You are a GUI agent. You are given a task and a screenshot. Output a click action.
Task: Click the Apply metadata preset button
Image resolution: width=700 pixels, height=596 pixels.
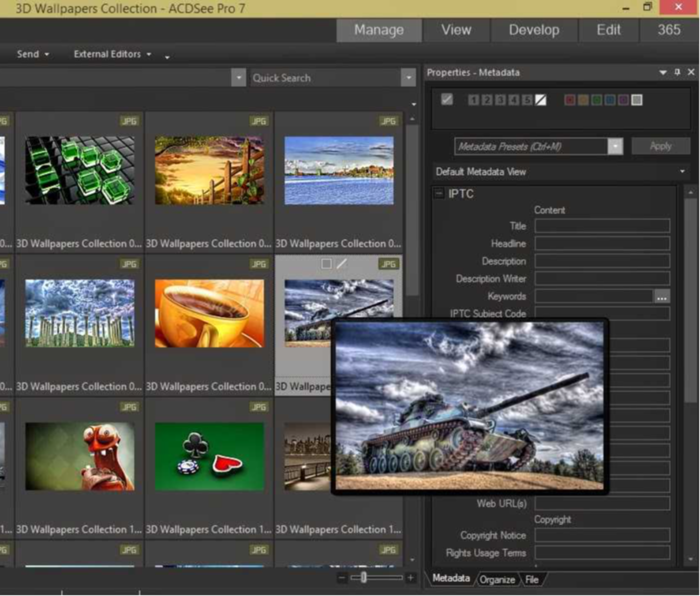[661, 146]
